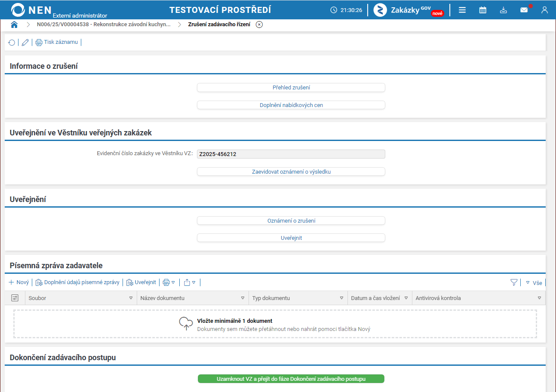The width and height of the screenshot is (556, 392).
Task: Open the mail messages icon
Action: coord(524,10)
